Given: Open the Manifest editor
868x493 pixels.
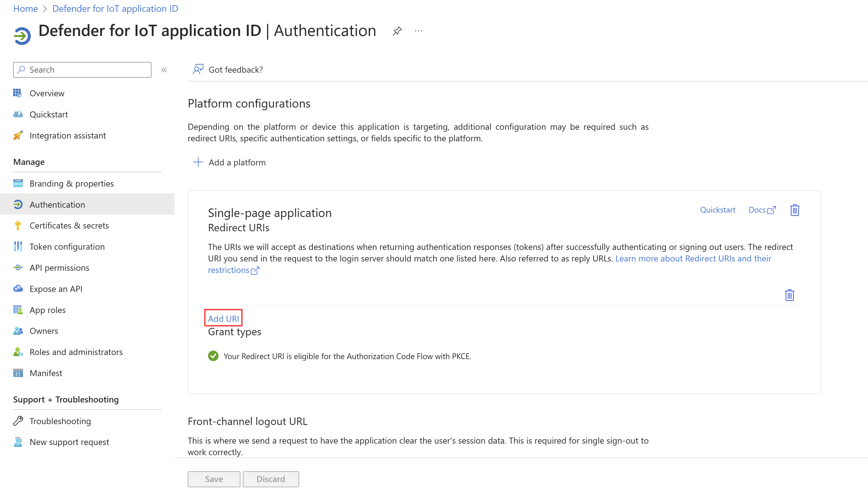Looking at the screenshot, I should point(46,373).
